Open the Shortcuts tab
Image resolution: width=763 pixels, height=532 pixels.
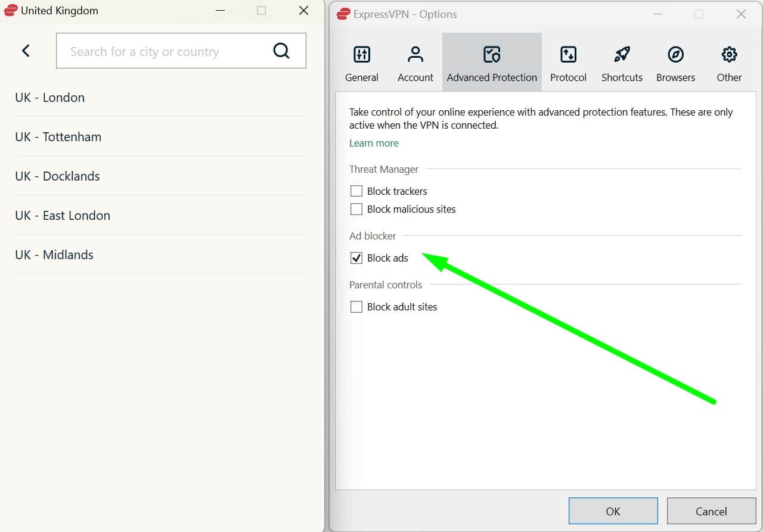click(622, 63)
